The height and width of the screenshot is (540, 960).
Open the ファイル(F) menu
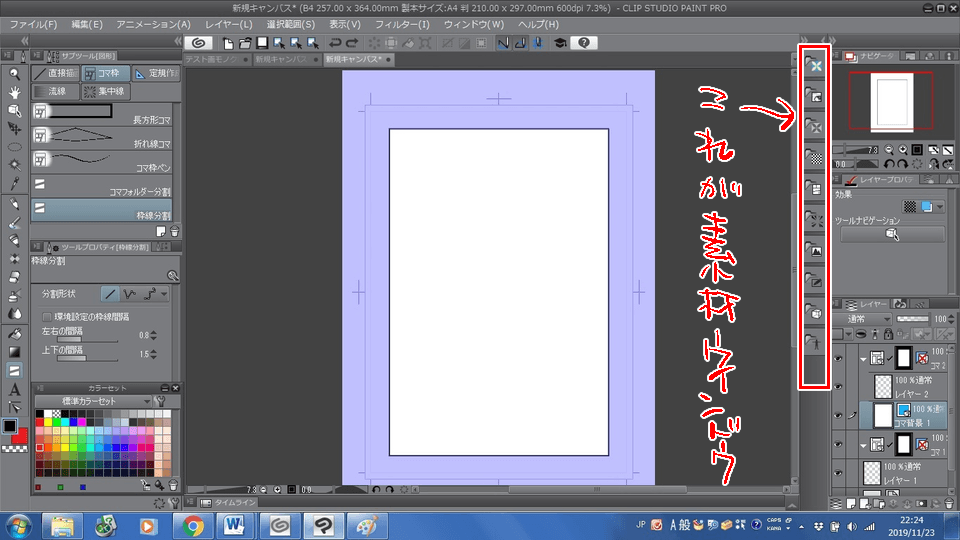33,24
